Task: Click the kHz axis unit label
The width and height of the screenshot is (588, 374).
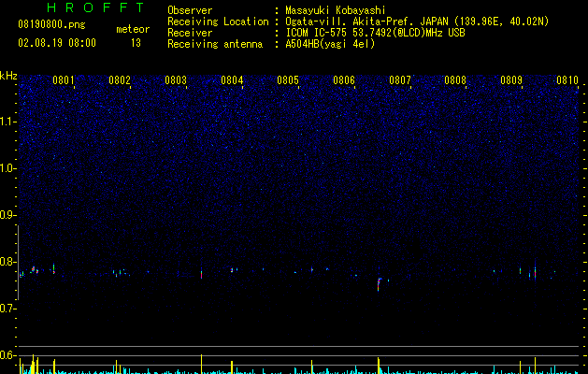Action: point(8,76)
